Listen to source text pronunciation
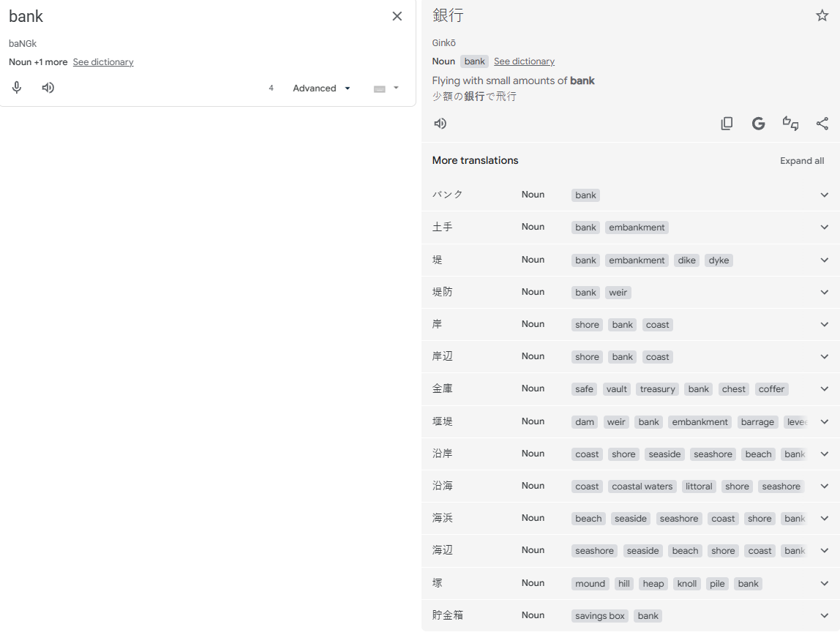The image size is (840, 635). click(x=48, y=88)
